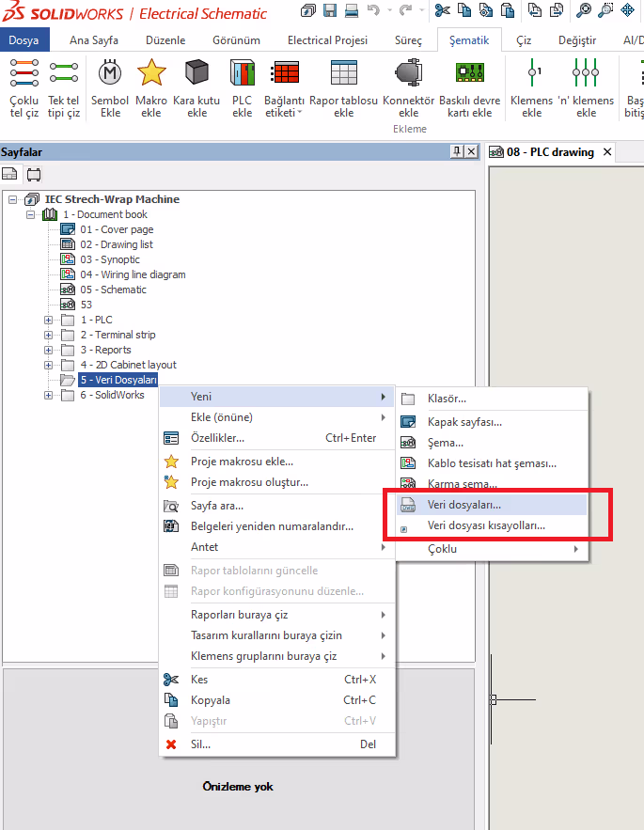The image size is (644, 830).
Task: Choose Veri dosyası kısayolları... in the submenu
Action: [x=492, y=525]
